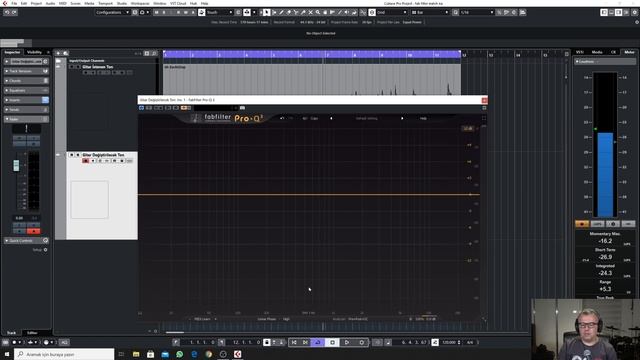Expand the Equalizers inspector section
The height and width of the screenshot is (360, 640).
pos(26,90)
